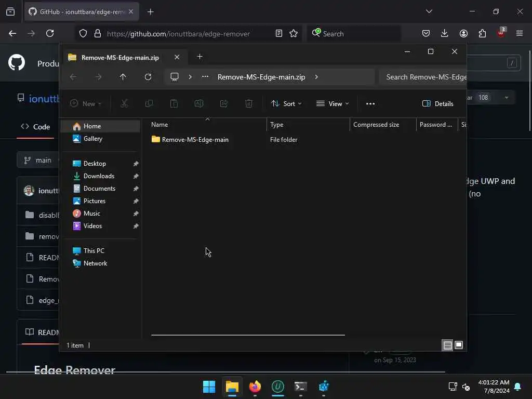The image size is (532, 399).
Task: Open hidden breadcrumb path ellipsis in address bar
Action: (205, 77)
